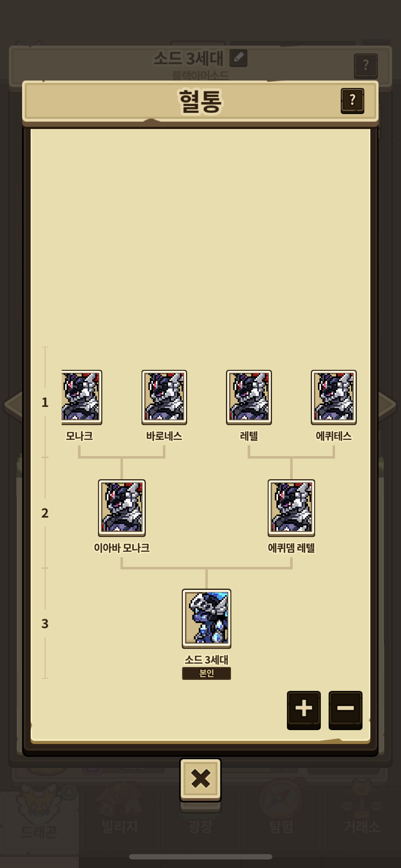This screenshot has height=868, width=401.
Task: Select the 에퀴테스 dragon portrait
Action: tap(334, 397)
